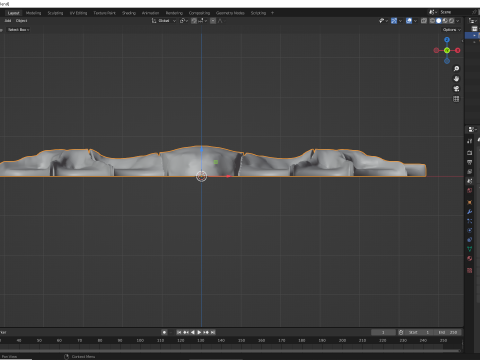Toggle the camera view icon
480x360 pixels.
point(456,89)
